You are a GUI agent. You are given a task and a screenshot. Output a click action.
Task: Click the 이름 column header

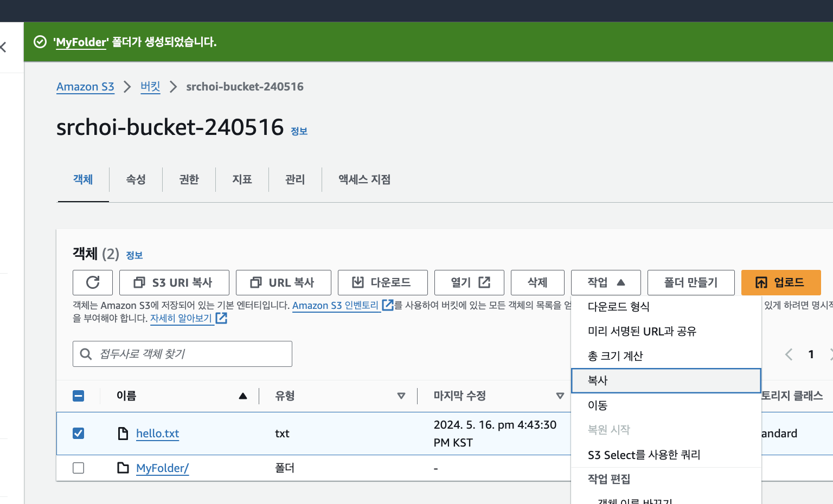pyautogui.click(x=126, y=396)
